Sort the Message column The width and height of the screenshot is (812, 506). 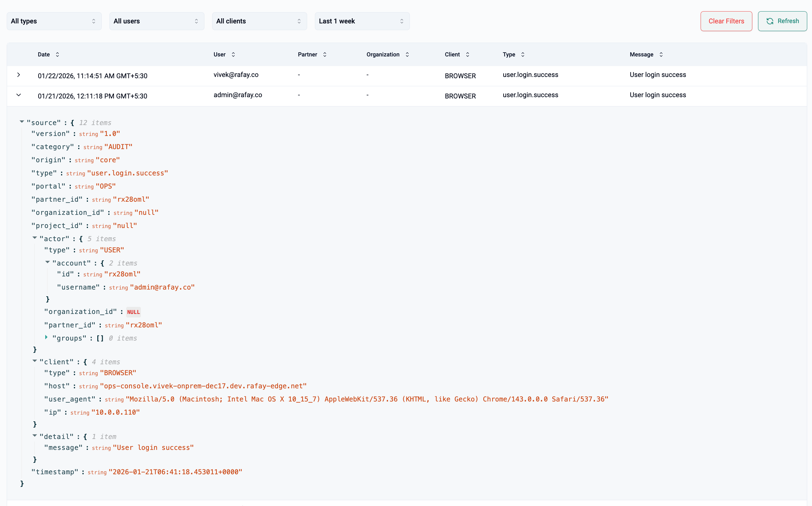coord(661,55)
